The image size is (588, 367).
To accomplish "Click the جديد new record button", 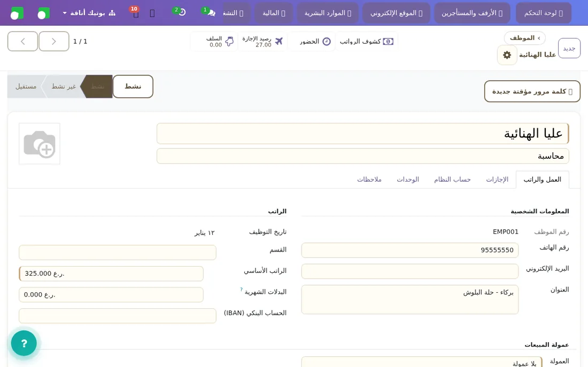I will click(569, 49).
